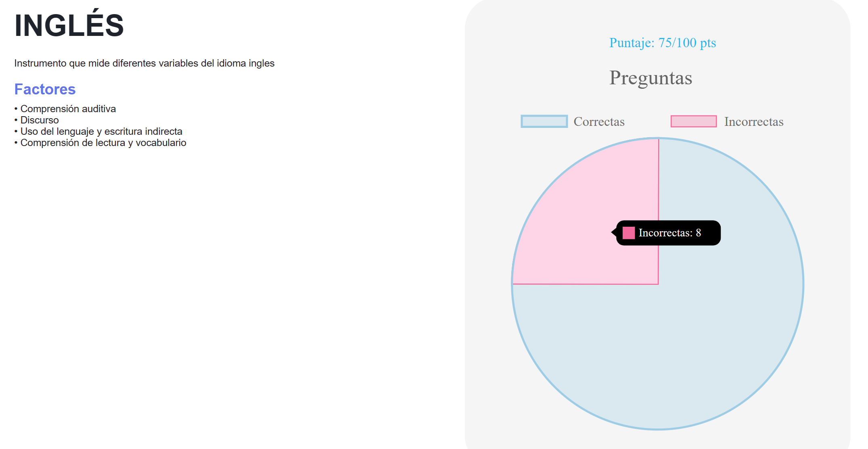The width and height of the screenshot is (868, 449).
Task: Click the bullet before 'Discurso'
Action: click(x=16, y=120)
